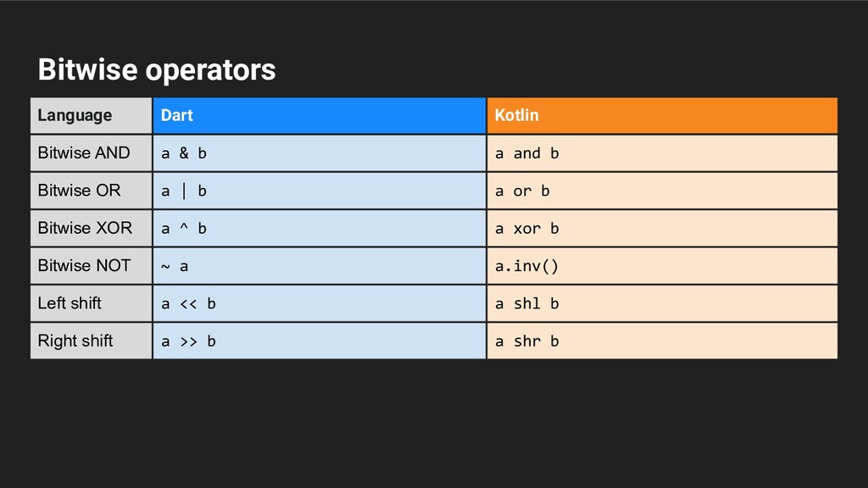This screenshot has height=488, width=868.
Task: Select the Dart cell with ~ a
Action: [319, 265]
